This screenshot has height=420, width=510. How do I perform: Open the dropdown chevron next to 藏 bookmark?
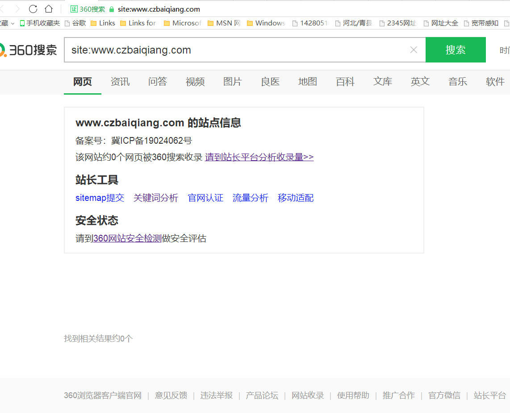pyautogui.click(x=12, y=23)
